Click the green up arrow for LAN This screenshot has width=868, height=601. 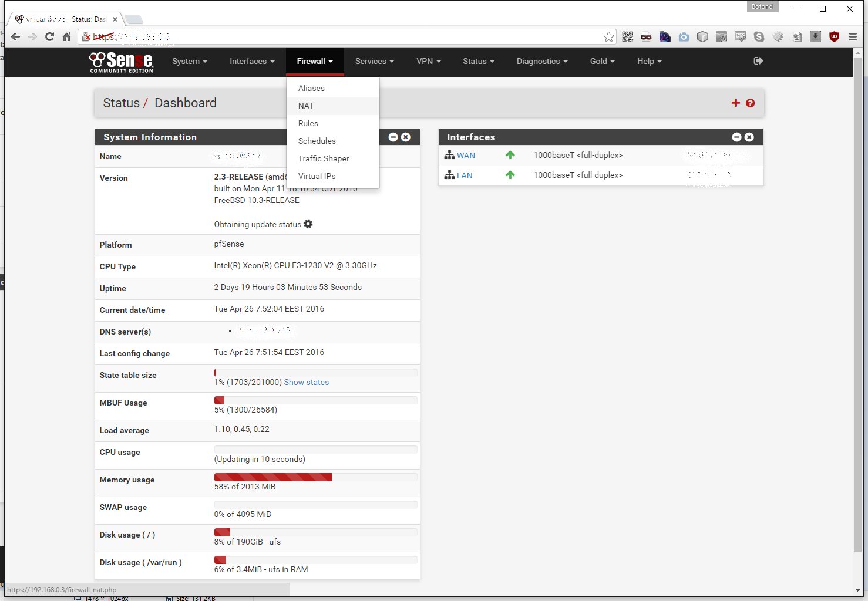coord(510,175)
